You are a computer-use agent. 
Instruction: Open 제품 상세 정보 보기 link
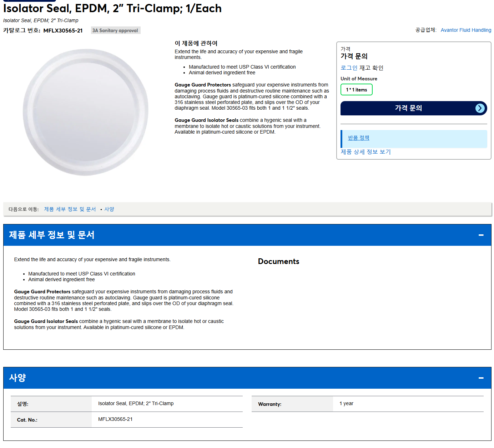click(x=366, y=152)
